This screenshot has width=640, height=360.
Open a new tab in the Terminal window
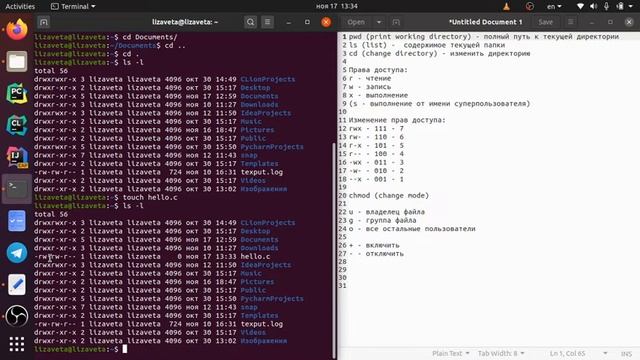[44, 22]
